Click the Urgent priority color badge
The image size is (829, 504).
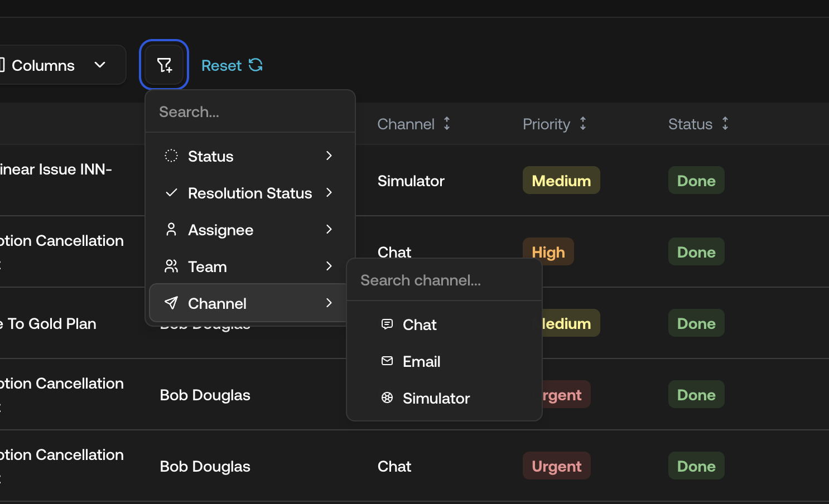point(556,466)
